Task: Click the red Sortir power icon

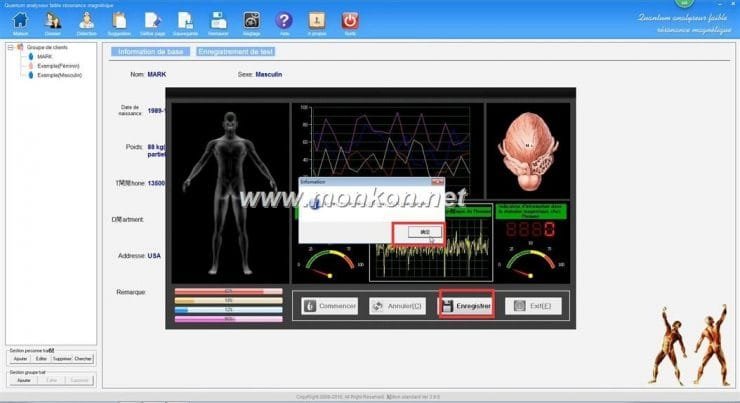Action: [350, 21]
